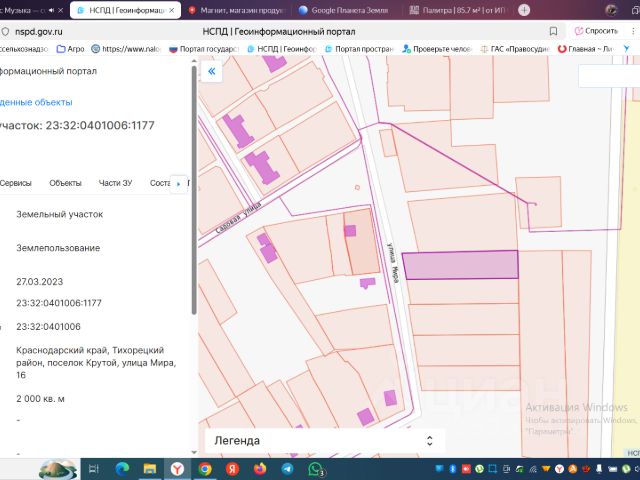Open Yandex Browser from the taskbar
Screen dimensions: 640x480
click(x=177, y=468)
